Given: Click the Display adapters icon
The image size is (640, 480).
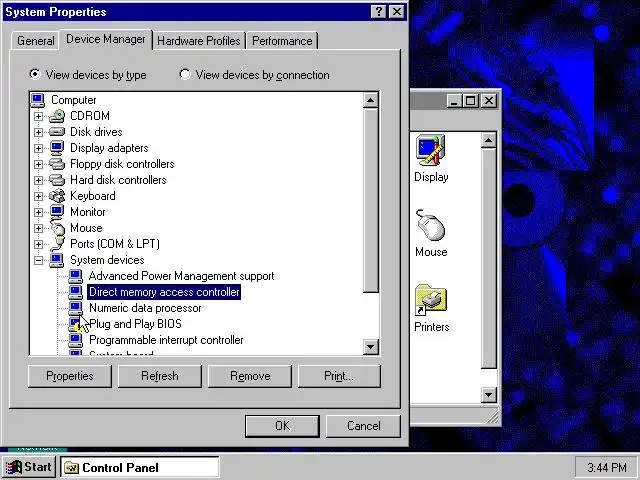Looking at the screenshot, I should click(x=57, y=148).
